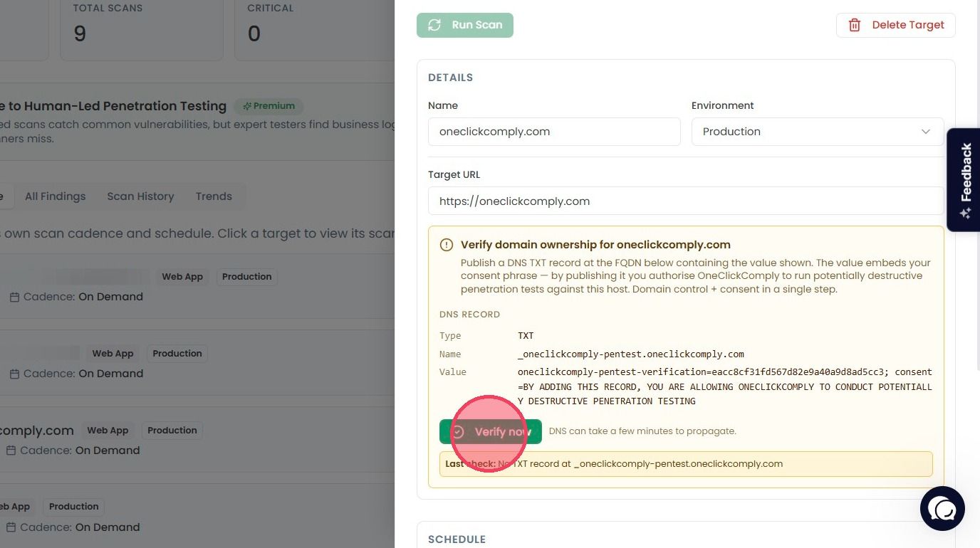This screenshot has height=548, width=980.
Task: Click the TOTAL SCANS count of 9
Action: 80,33
